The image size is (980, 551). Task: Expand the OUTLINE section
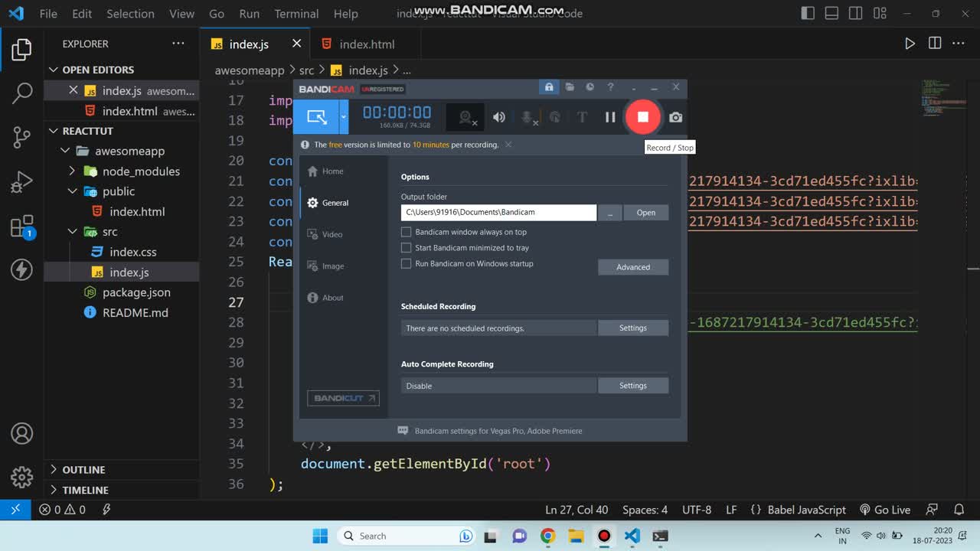coord(83,470)
